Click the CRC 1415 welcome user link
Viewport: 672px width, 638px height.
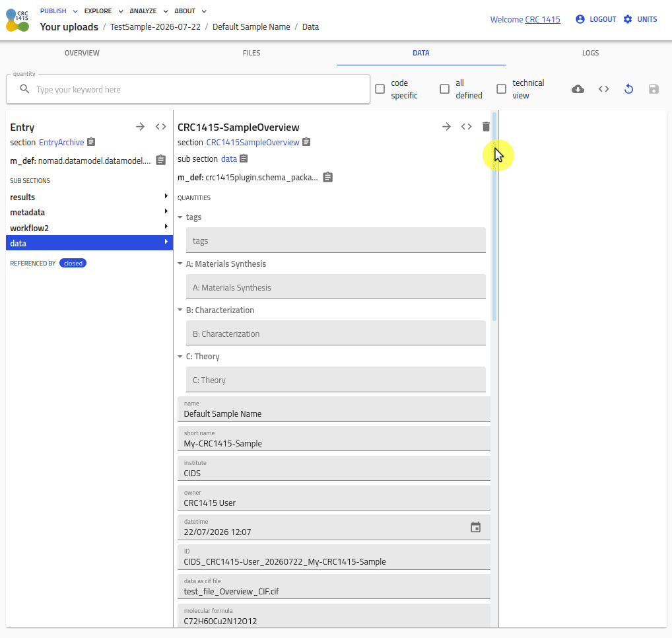[x=543, y=19]
